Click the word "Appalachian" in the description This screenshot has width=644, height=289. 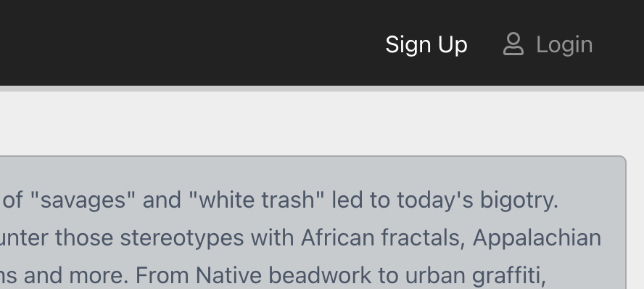(x=537, y=238)
